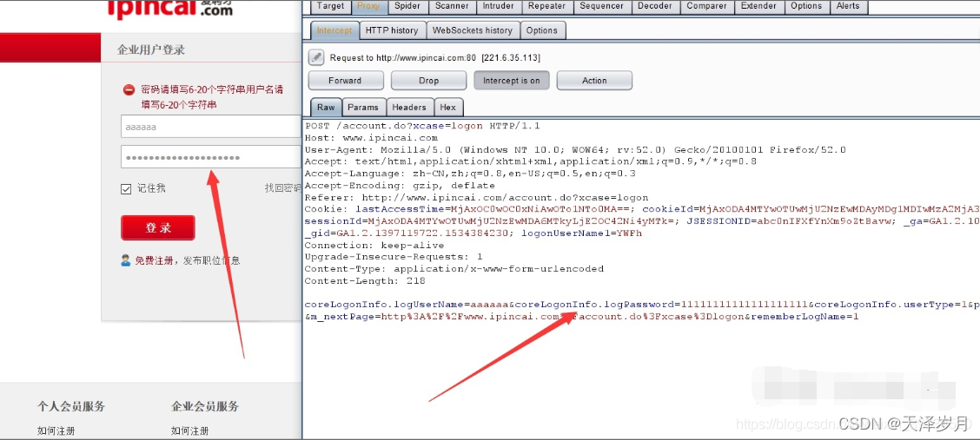Click the pencil edit icon beside Request to
The image size is (980, 440).
point(317,57)
